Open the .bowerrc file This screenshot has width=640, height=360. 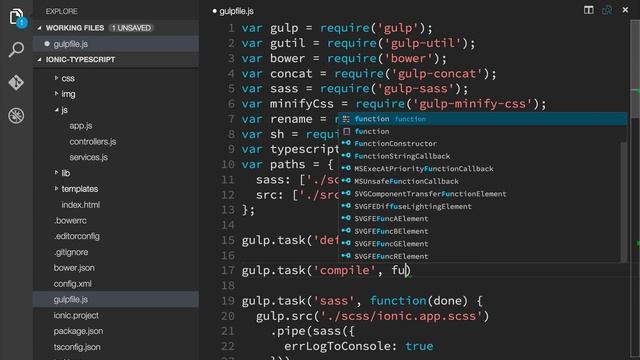70,220
